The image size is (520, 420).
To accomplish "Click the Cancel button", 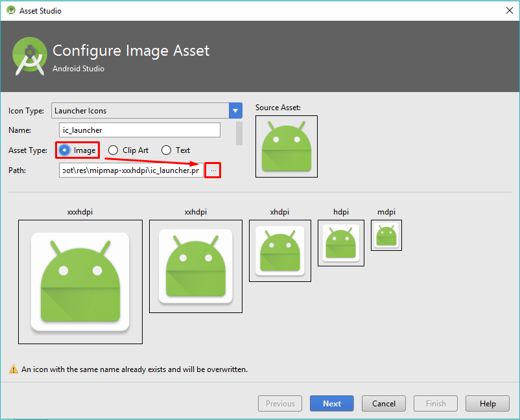I will point(384,403).
